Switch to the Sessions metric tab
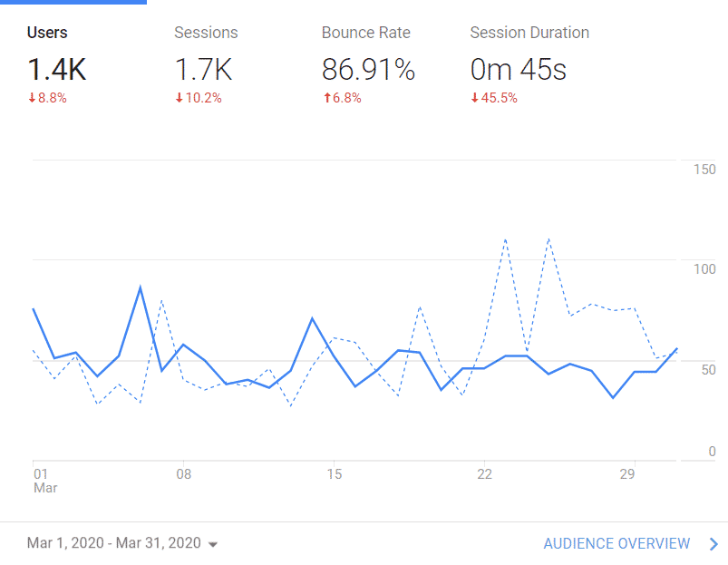The height and width of the screenshot is (565, 728). 206,32
